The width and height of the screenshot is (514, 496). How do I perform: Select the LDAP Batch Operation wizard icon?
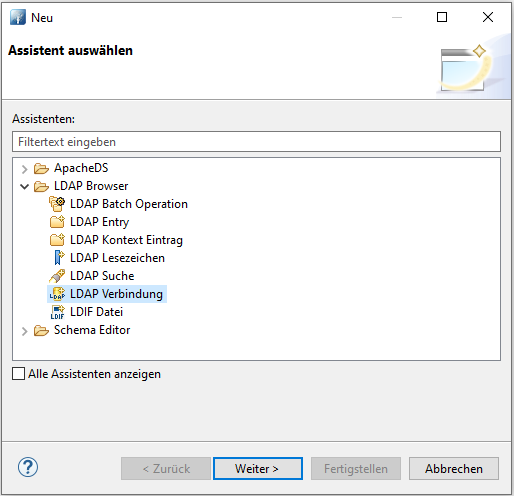click(57, 204)
